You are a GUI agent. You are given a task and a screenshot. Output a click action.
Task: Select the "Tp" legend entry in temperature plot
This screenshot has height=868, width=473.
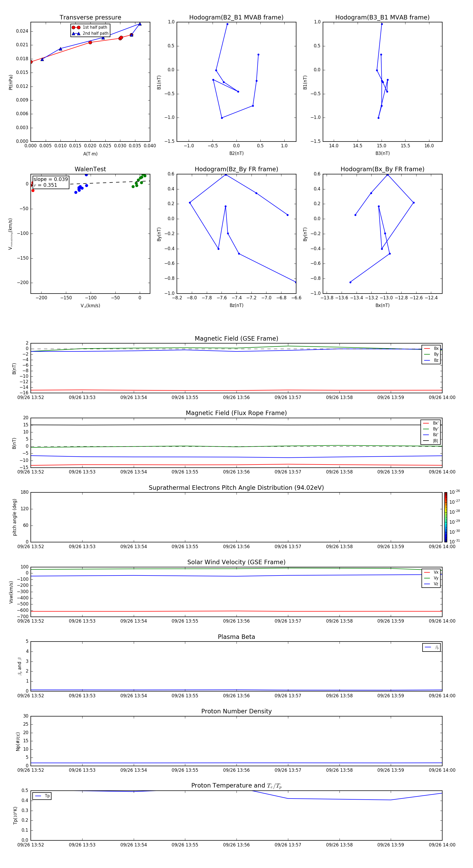(x=42, y=796)
